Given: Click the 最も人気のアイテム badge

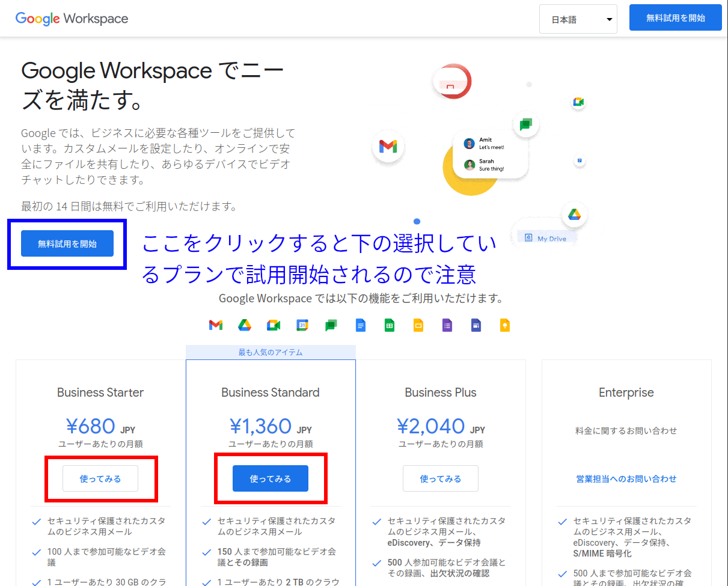Looking at the screenshot, I should [271, 352].
